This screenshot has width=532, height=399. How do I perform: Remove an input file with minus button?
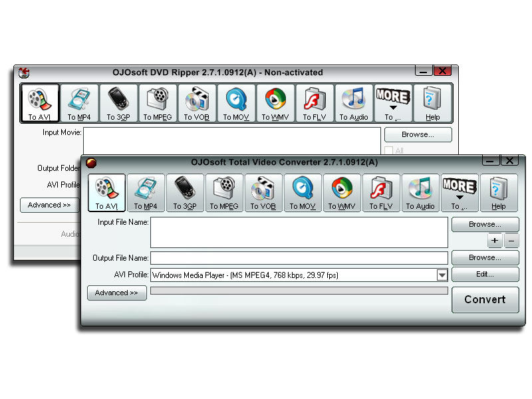(x=511, y=241)
